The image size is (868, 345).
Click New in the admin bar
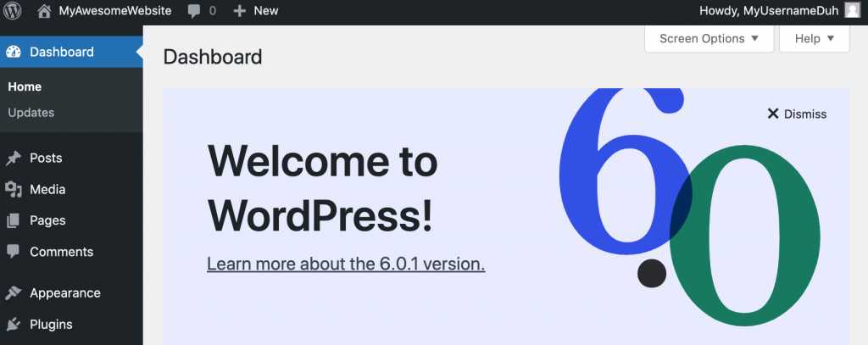[x=266, y=11]
